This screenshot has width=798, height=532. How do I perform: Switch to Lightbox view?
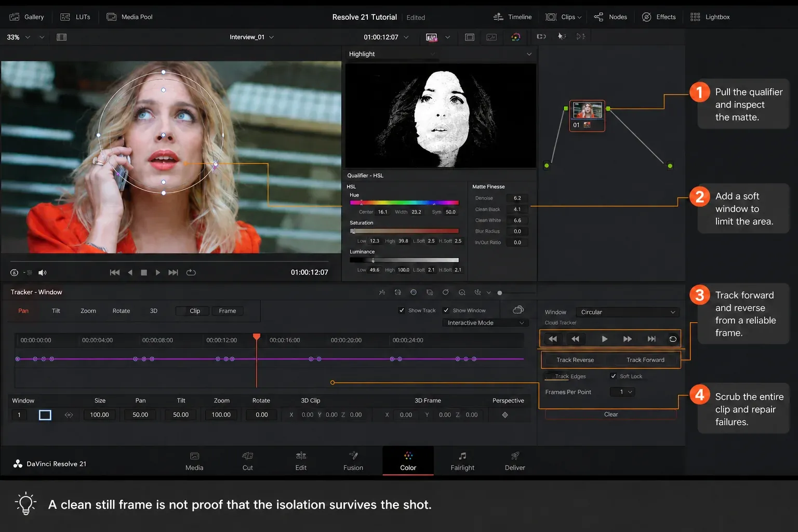(710, 17)
